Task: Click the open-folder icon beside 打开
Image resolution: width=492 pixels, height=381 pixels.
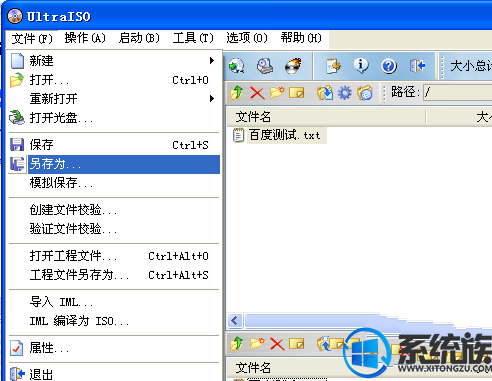Action: tap(17, 80)
